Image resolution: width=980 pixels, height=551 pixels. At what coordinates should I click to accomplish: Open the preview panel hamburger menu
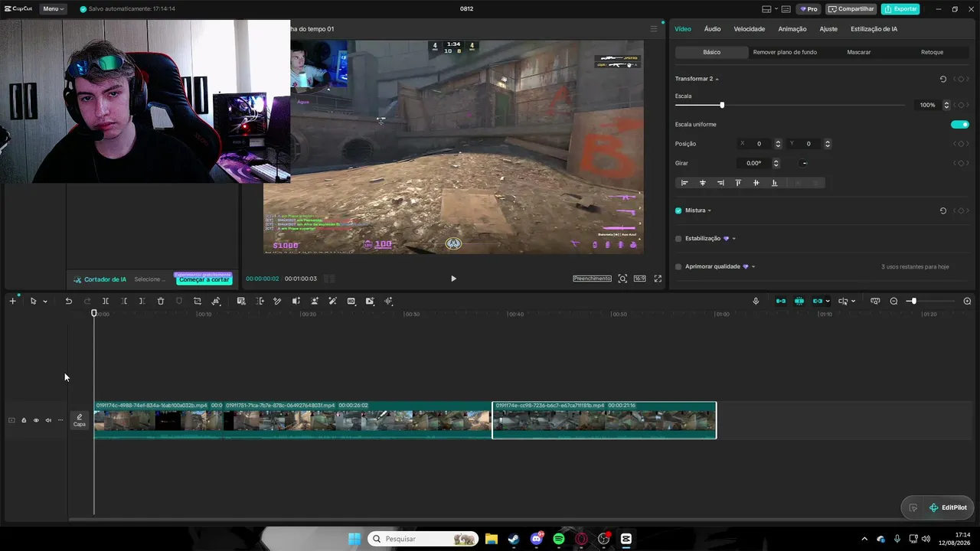(654, 29)
